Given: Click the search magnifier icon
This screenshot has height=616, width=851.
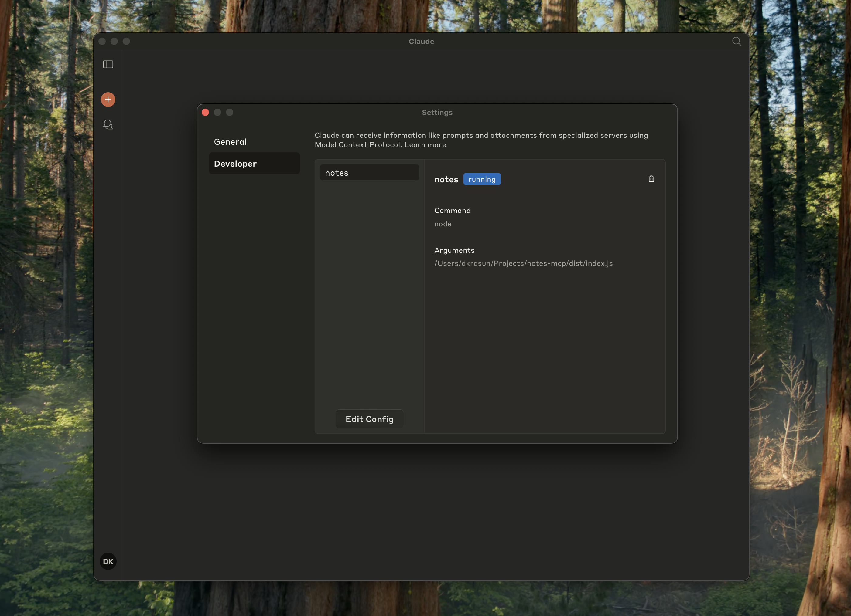Looking at the screenshot, I should (x=736, y=41).
